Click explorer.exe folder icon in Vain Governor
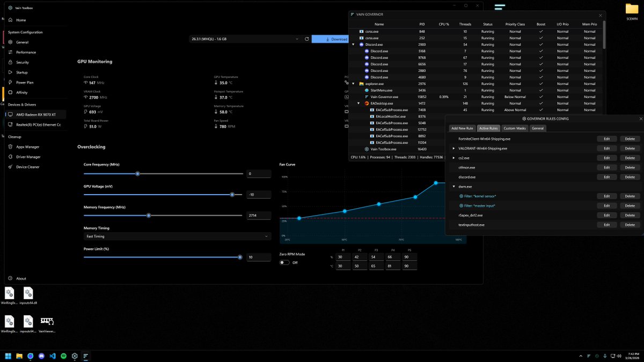Screen dimensions: 644x362 [361, 84]
